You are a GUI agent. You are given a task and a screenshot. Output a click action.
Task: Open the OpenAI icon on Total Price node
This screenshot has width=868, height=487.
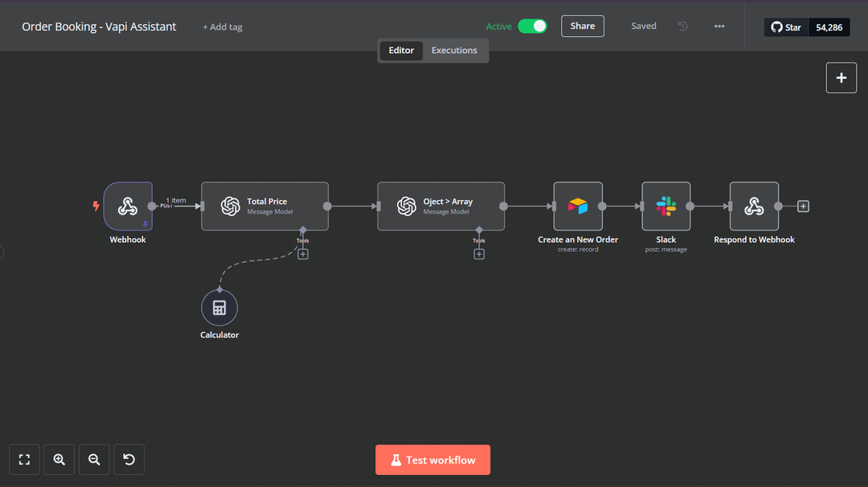click(x=231, y=206)
